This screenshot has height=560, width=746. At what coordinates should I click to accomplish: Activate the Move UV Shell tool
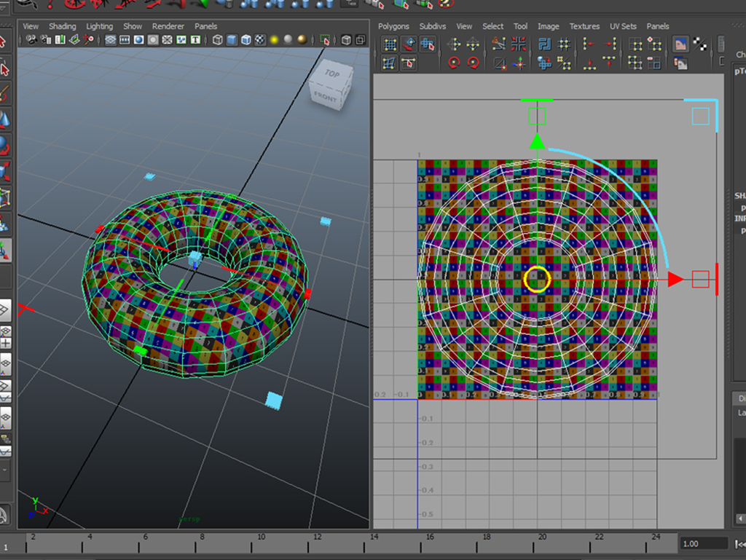[427, 45]
